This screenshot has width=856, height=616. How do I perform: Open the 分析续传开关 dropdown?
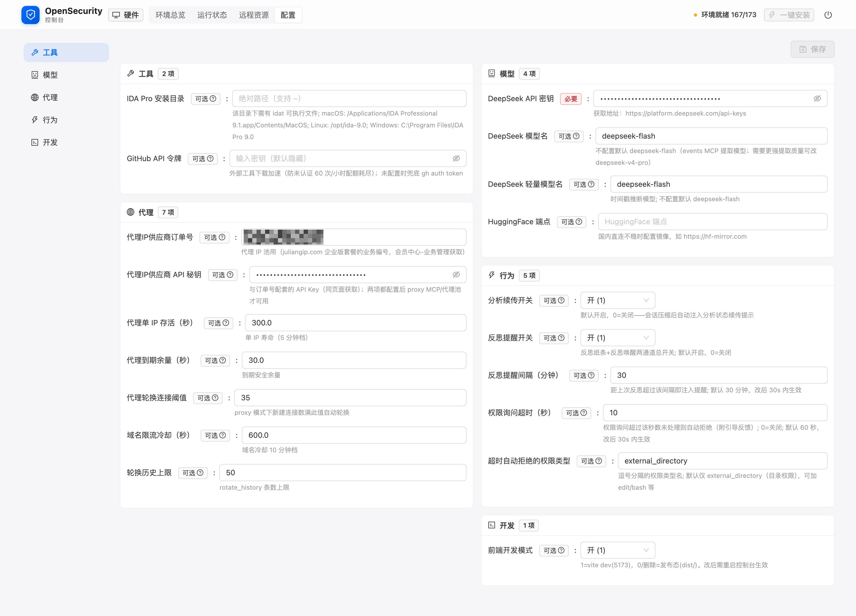[617, 300]
